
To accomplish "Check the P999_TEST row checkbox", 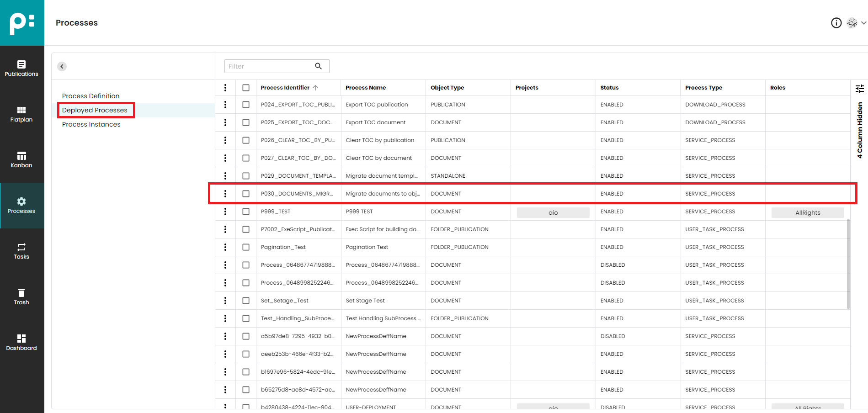I will (246, 212).
